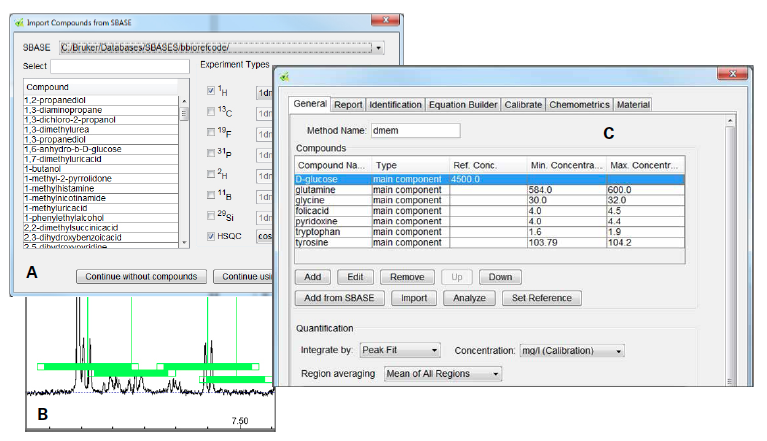This screenshot has width=767, height=441.
Task: Click inside the Select filter field
Action: 120,66
